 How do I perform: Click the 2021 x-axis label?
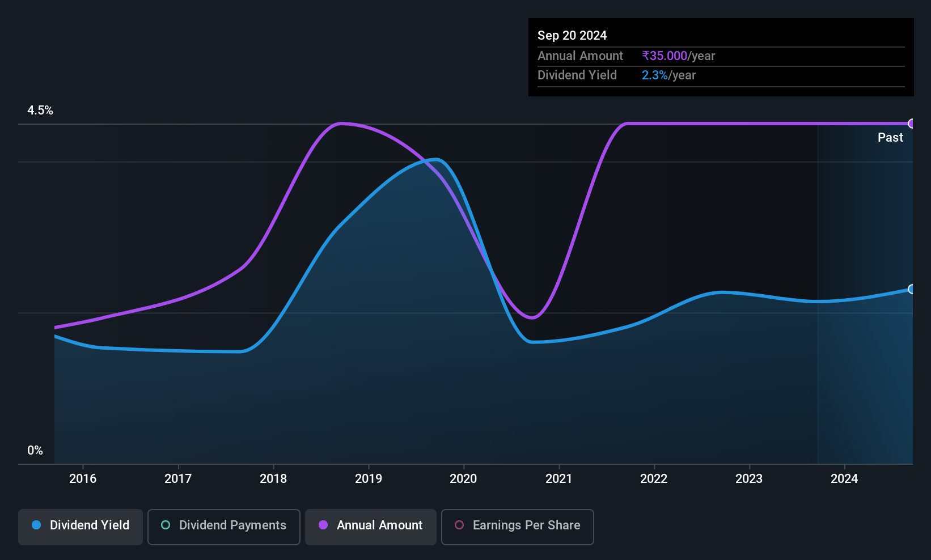click(x=559, y=479)
